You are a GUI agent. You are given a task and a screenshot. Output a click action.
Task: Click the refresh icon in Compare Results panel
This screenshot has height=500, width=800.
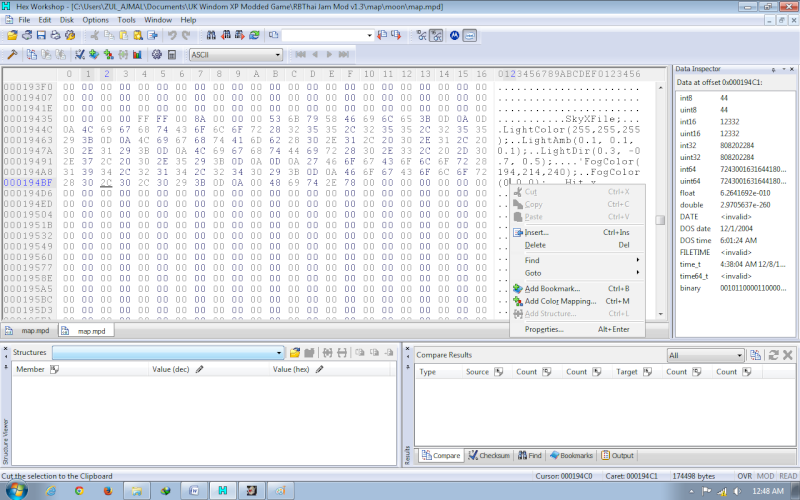[x=773, y=355]
